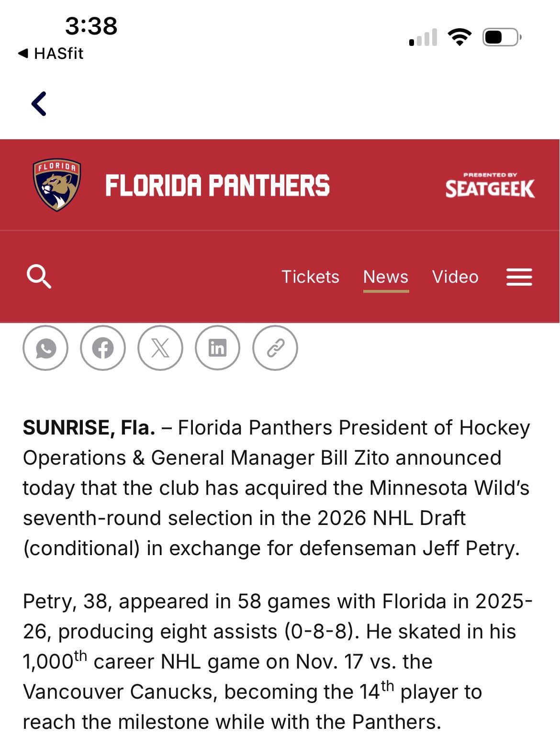Click the Florida Panthers shield logo
Viewport: 560px width, 748px height.
pyautogui.click(x=57, y=185)
